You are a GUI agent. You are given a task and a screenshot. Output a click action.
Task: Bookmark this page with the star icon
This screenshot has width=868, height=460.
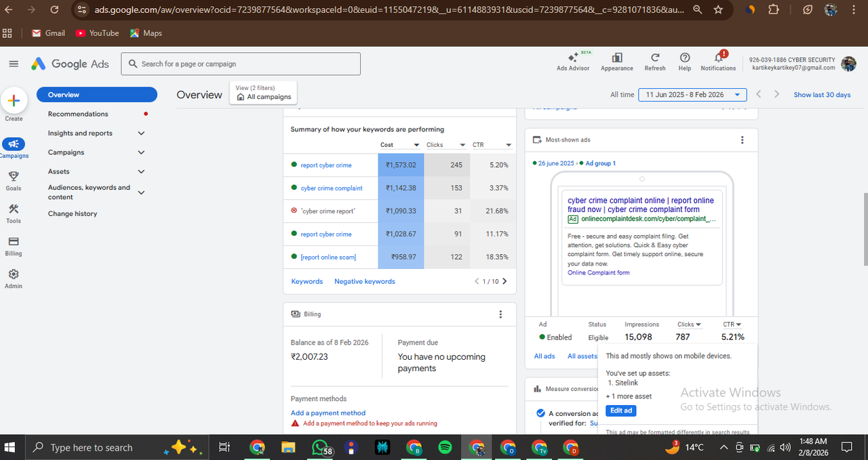pos(718,10)
